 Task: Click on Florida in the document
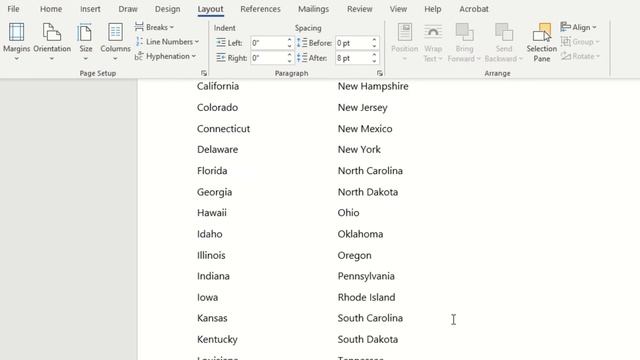point(212,171)
